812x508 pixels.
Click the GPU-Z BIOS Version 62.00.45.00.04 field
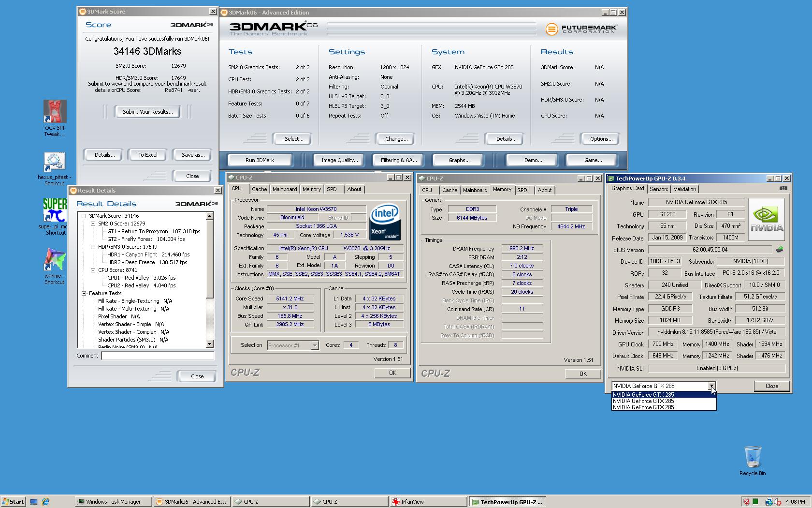pyautogui.click(x=710, y=250)
